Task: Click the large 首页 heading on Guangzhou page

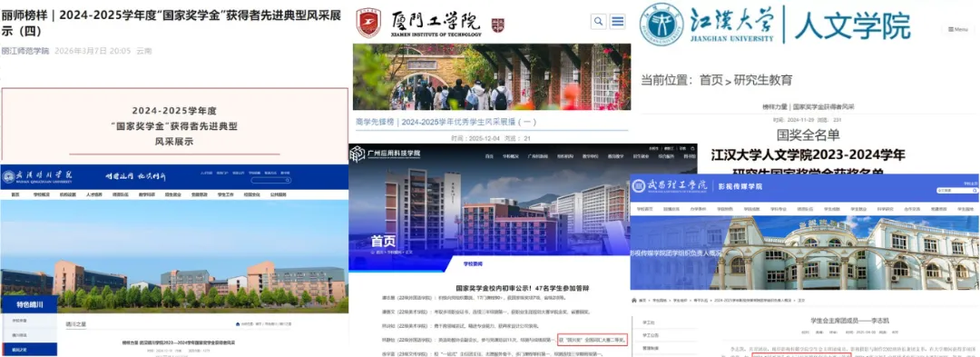Action: coord(383,241)
